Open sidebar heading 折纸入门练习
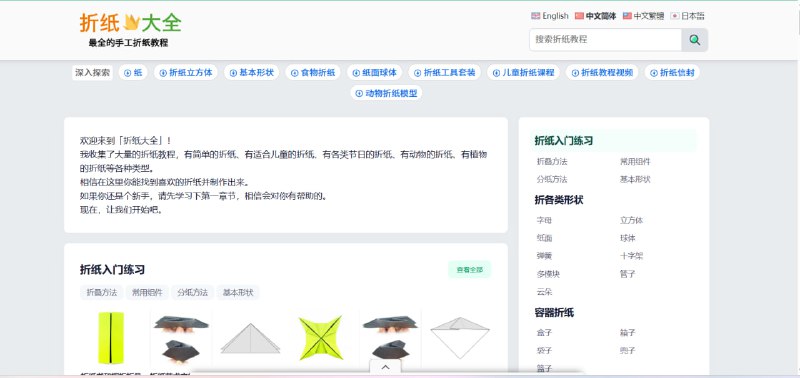 coord(564,141)
